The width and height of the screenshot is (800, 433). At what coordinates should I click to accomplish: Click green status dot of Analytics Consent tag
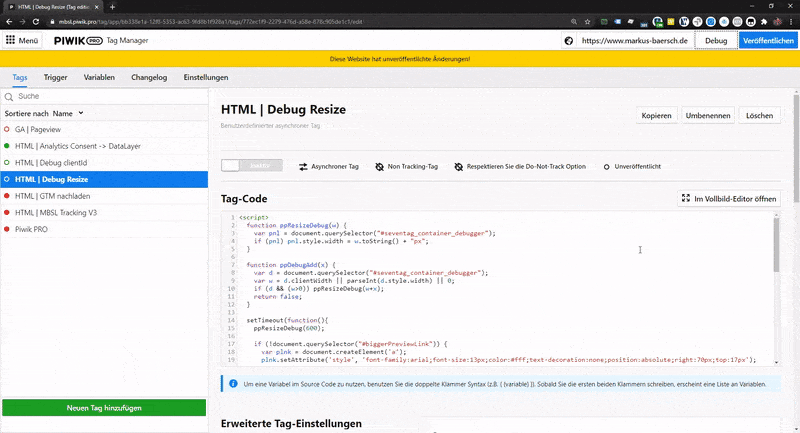(x=7, y=146)
